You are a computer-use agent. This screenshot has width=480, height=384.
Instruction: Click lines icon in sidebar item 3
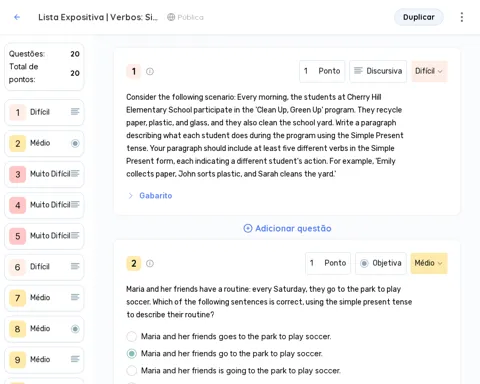coord(75,173)
